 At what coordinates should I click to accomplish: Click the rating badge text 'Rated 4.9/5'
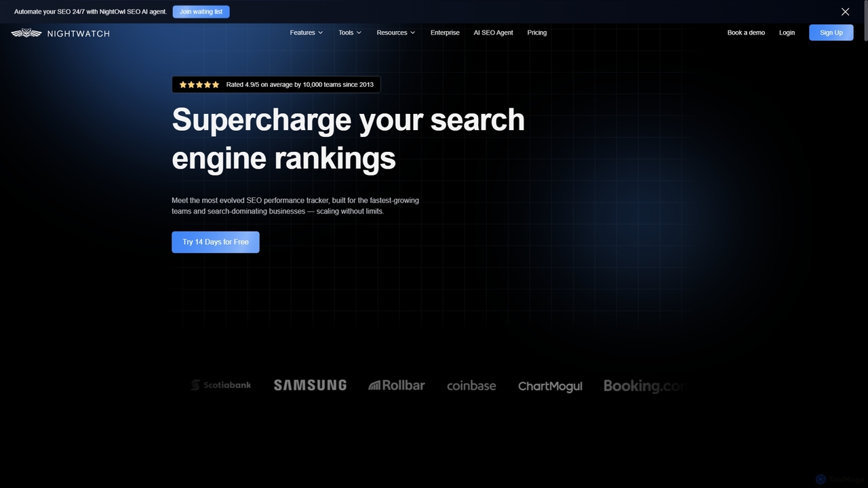point(243,85)
